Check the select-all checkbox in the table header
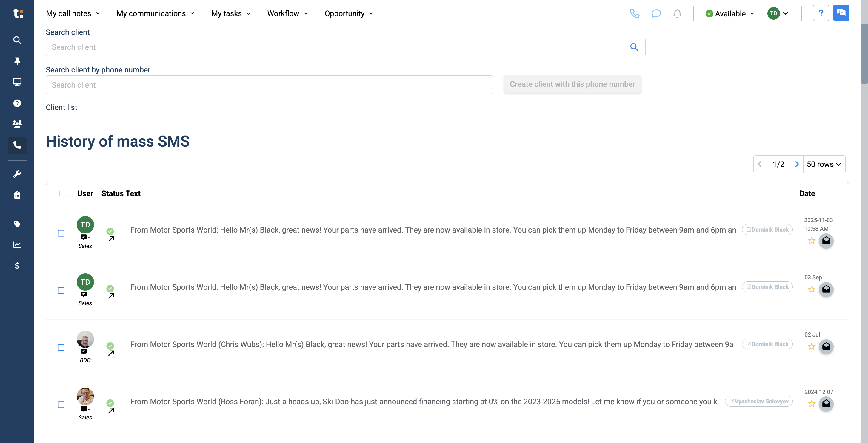This screenshot has height=443, width=868. [x=63, y=193]
